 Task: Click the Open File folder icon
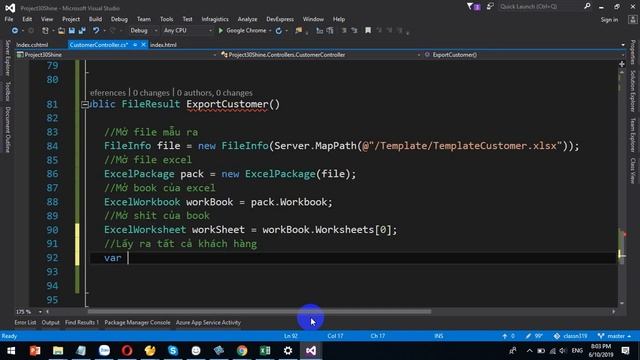tap(61, 31)
